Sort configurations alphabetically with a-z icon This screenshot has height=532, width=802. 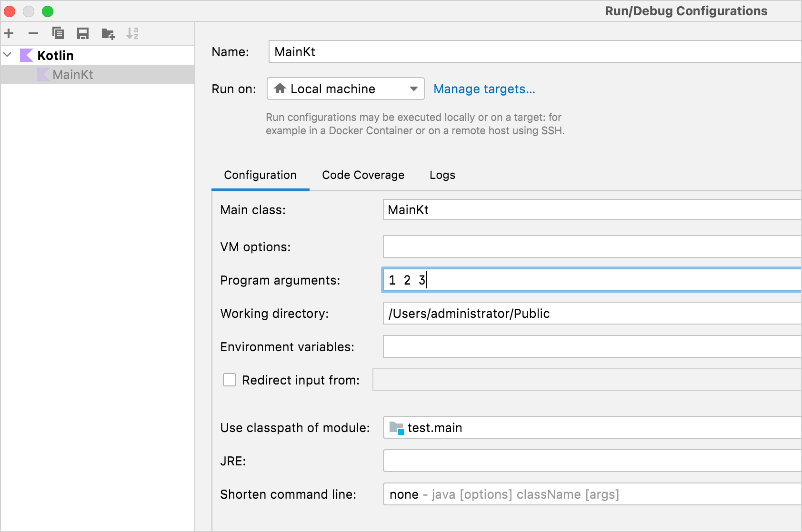click(x=132, y=33)
